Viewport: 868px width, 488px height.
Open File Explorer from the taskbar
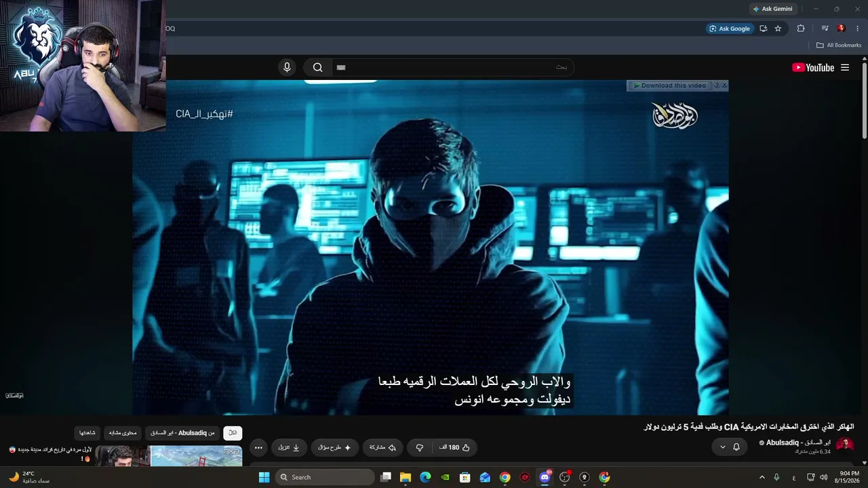pyautogui.click(x=406, y=477)
